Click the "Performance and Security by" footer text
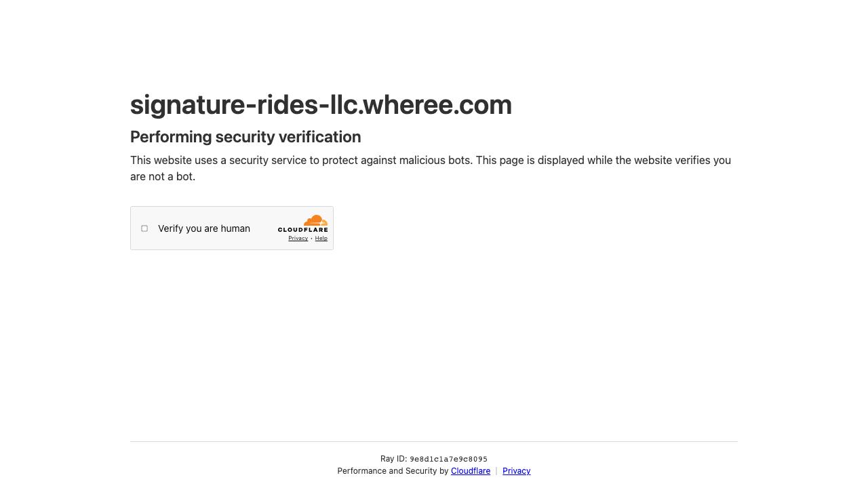868x488 pixels. point(393,471)
